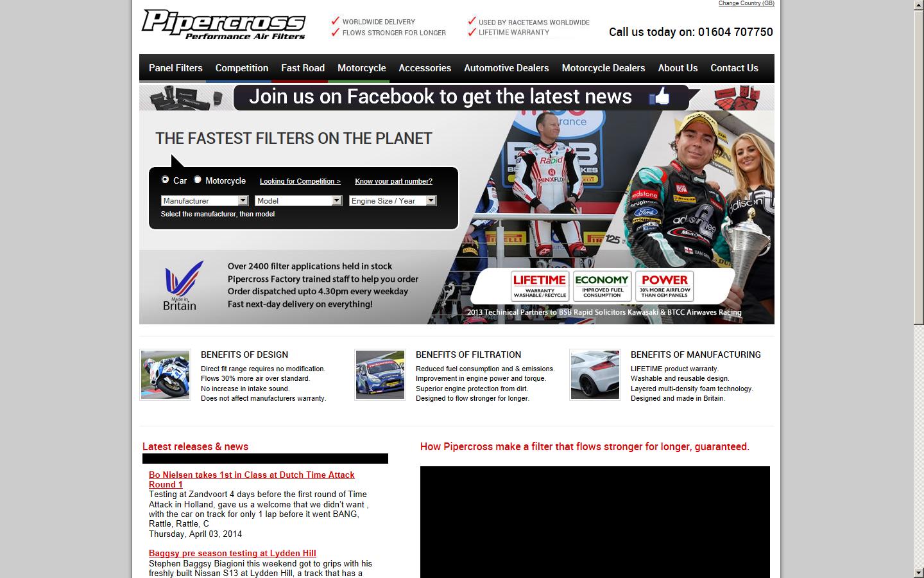
Task: Click the ECONOMY improved fuel consumption badge
Action: 602,286
